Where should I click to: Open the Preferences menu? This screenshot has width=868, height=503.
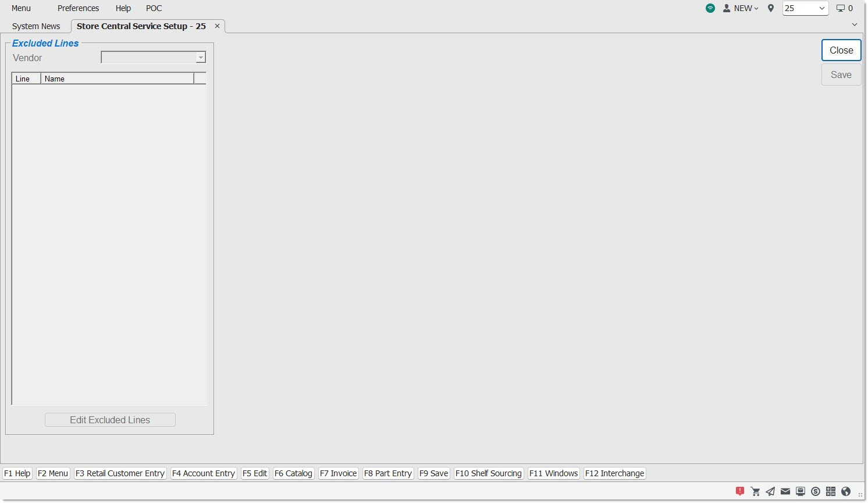point(78,8)
